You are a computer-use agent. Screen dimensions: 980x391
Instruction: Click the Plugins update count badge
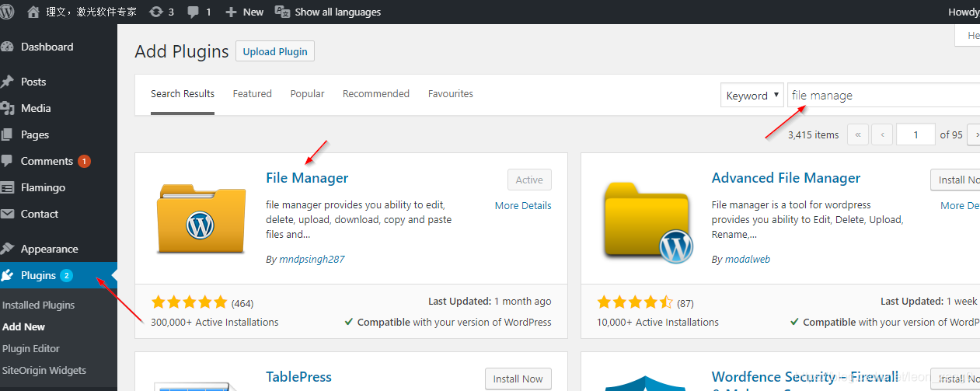66,275
